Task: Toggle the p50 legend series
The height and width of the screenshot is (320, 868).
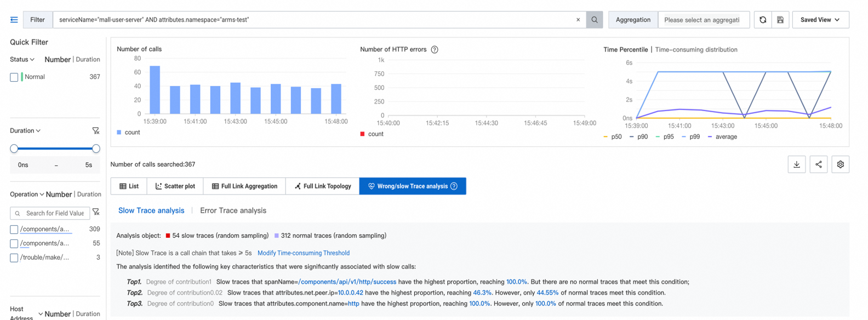Action: coord(613,137)
